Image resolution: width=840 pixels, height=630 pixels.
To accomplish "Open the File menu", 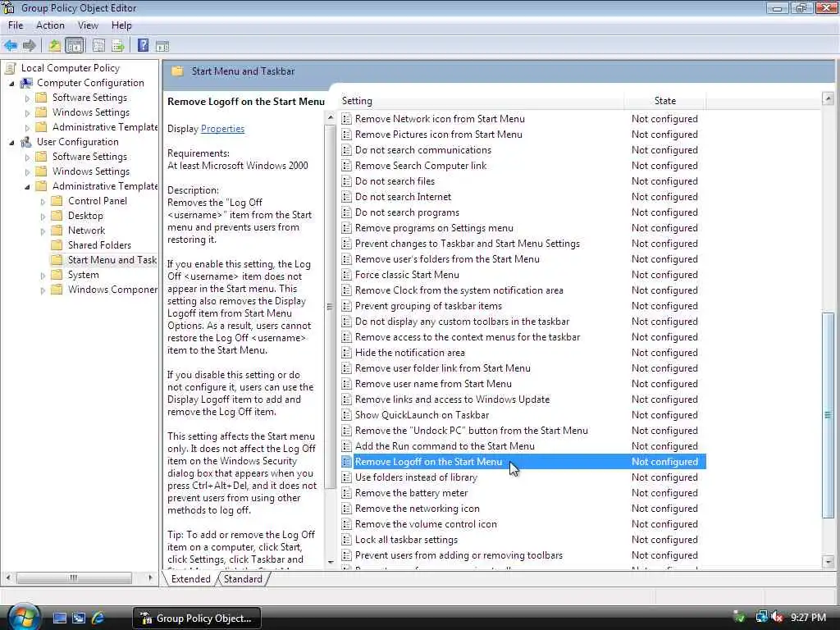I will [x=16, y=25].
